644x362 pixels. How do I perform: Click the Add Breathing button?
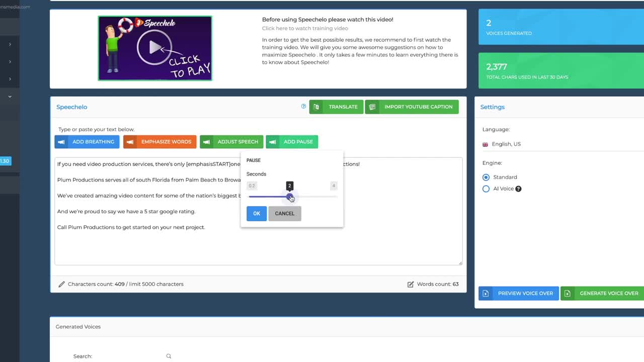pos(87,142)
